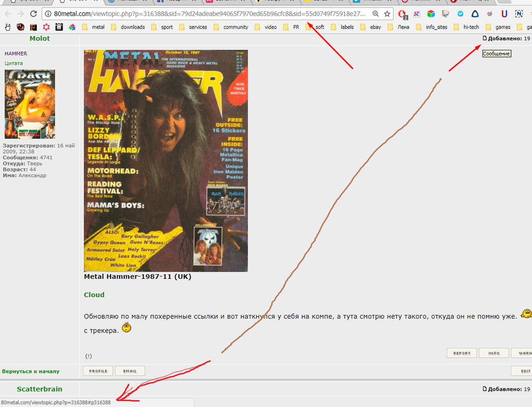
Task: Switch to the tab with blue swirl icon
Action: click(129, 2)
